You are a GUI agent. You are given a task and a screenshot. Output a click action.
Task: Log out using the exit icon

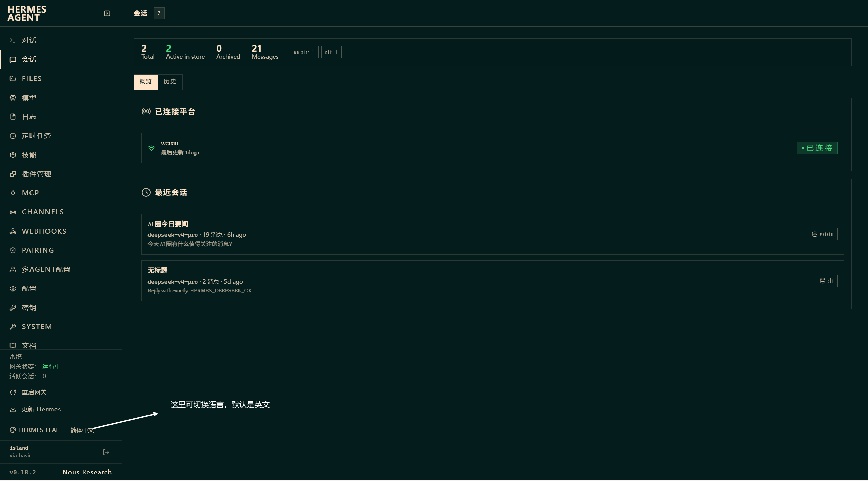pyautogui.click(x=106, y=452)
